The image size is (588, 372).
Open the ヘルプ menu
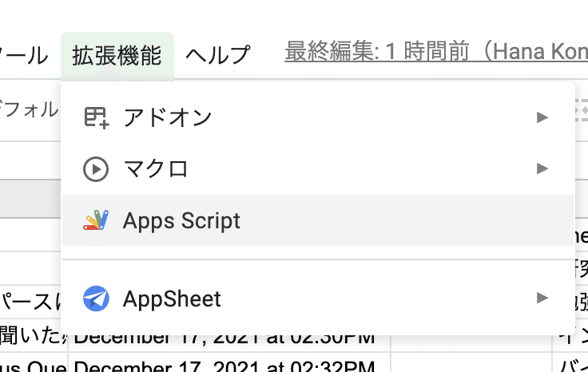coord(218,55)
